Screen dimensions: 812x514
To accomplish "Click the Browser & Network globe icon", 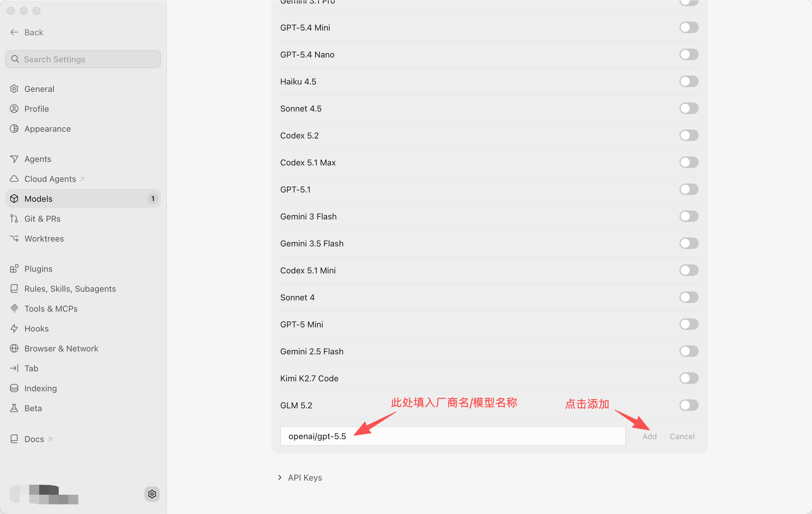I will 14,348.
